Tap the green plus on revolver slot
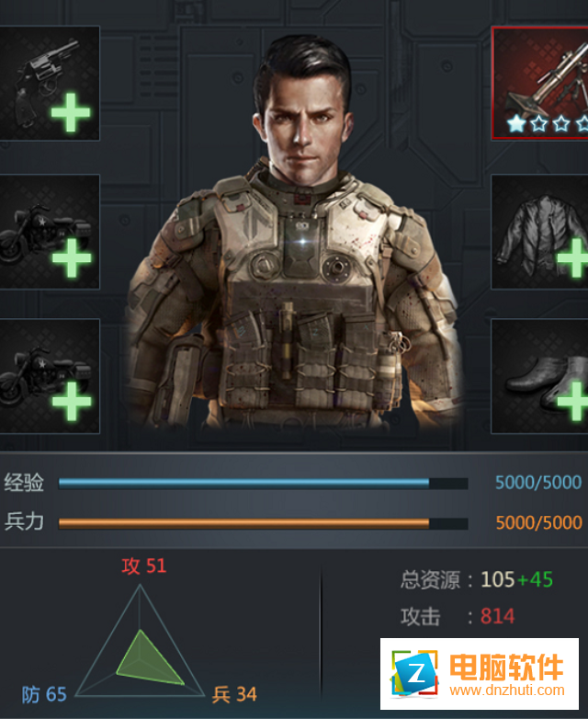588x719 pixels. click(71, 112)
